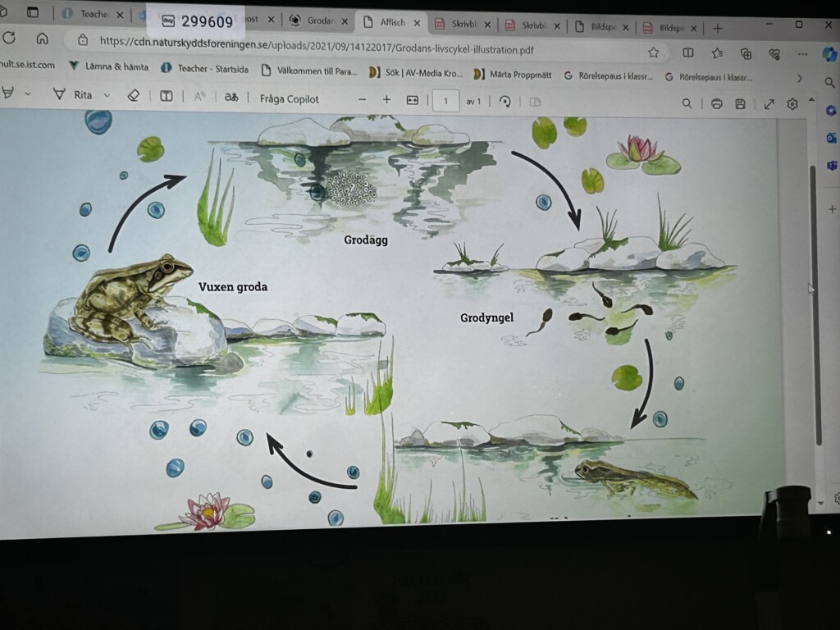This screenshot has width=840, height=630.
Task: Open Teacher - Startsida bookmark
Action: pyautogui.click(x=205, y=69)
